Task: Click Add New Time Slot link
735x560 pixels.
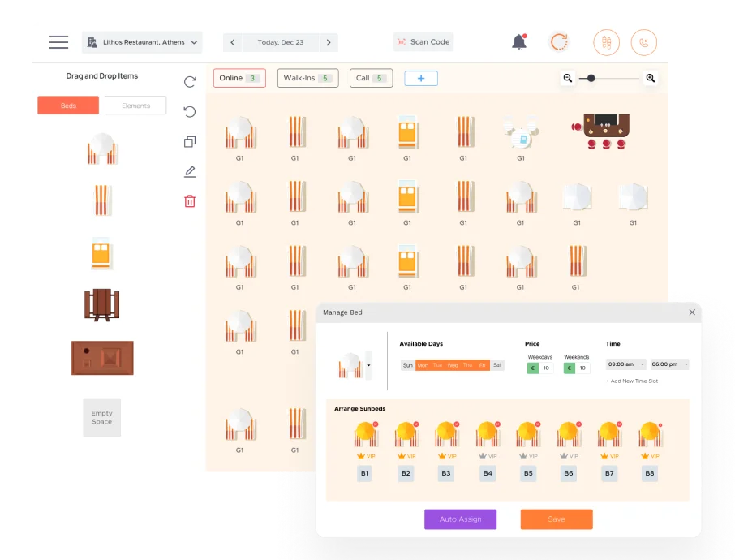Action: click(632, 381)
